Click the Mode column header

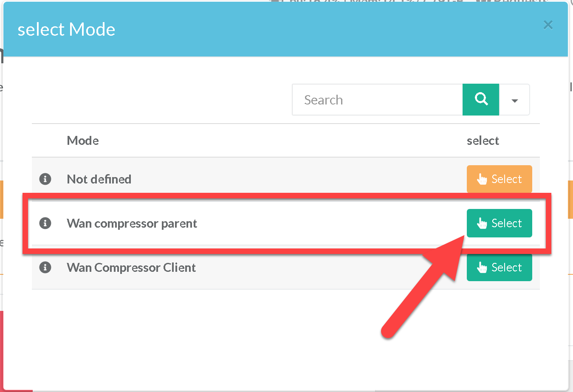pos(83,141)
